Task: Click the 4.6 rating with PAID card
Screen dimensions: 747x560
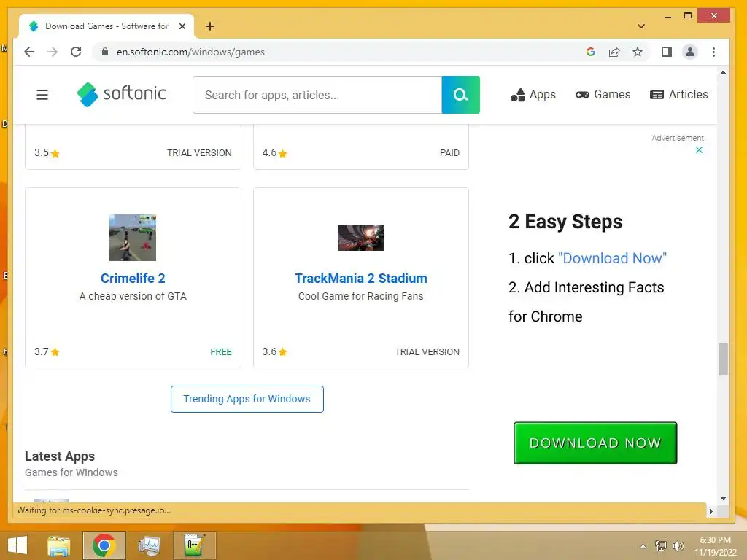Action: click(274, 153)
